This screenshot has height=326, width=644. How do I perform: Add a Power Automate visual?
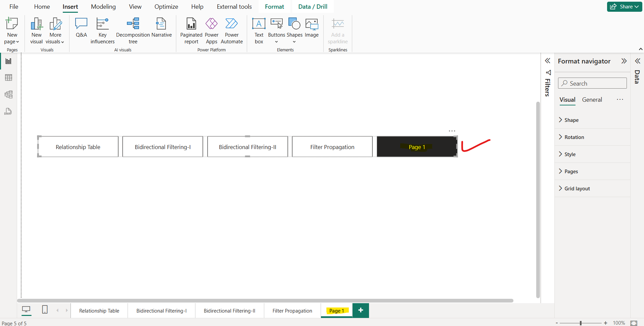point(232,30)
